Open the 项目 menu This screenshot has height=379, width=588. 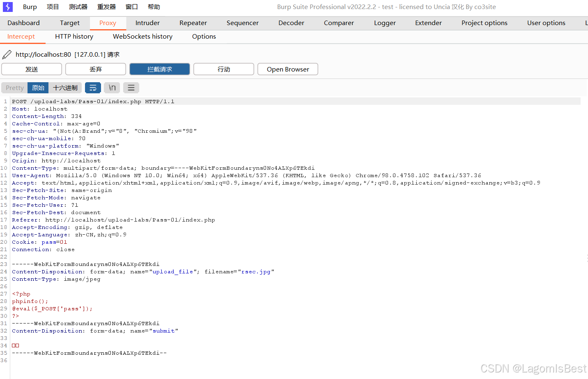(x=53, y=7)
